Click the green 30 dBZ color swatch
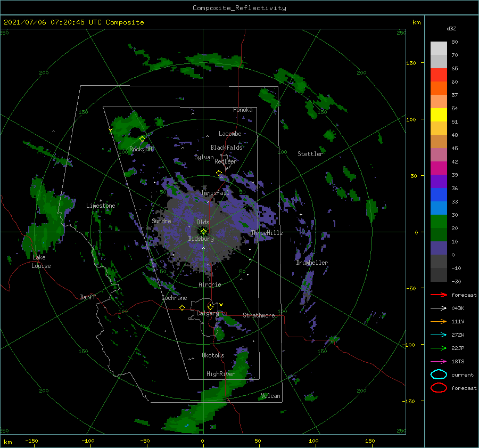The image size is (479, 448). pyautogui.click(x=439, y=221)
